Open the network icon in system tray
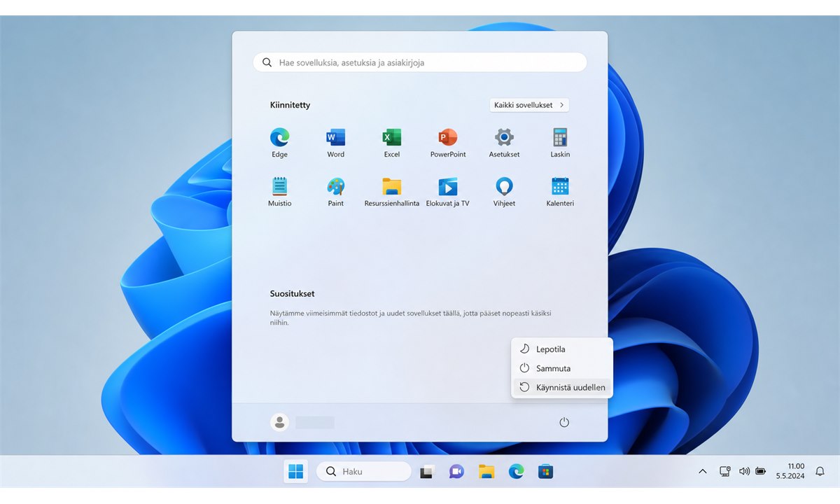This screenshot has width=840, height=504. pyautogui.click(x=725, y=472)
